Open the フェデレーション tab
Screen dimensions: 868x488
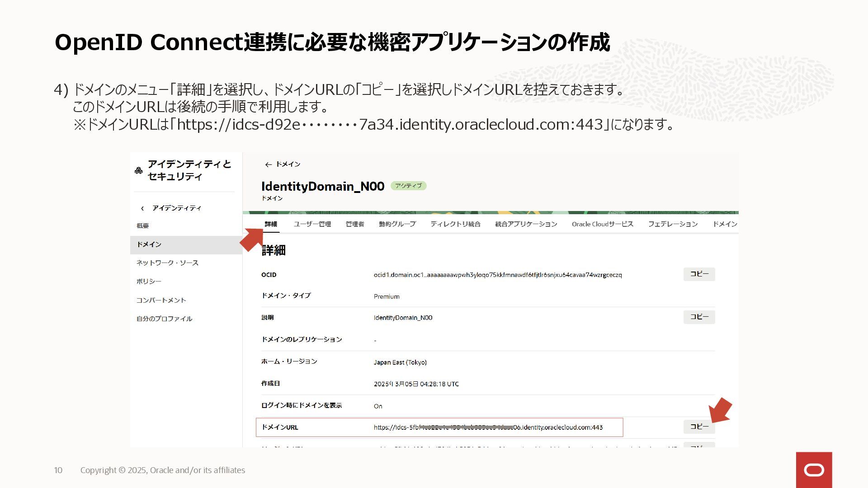[x=673, y=224]
